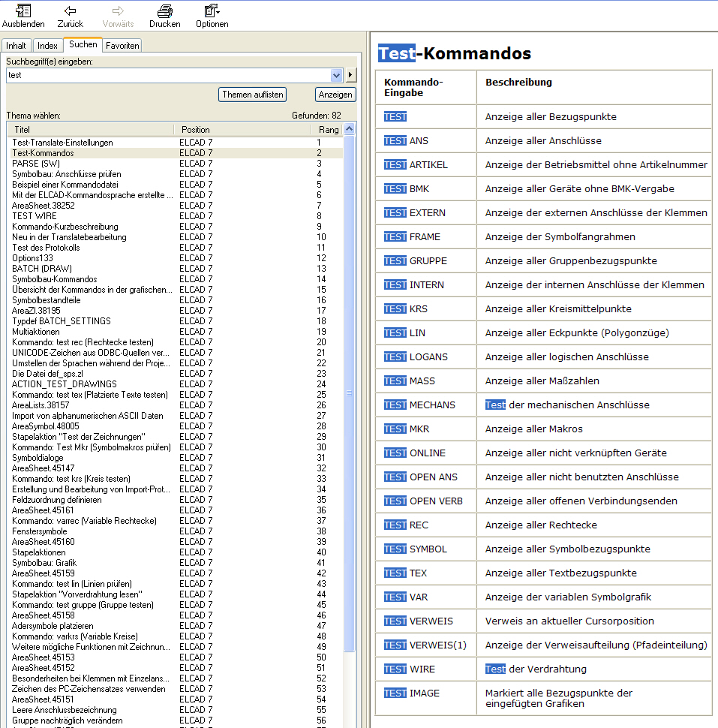Select the Test-Translate-Einstellungen result
The height and width of the screenshot is (728, 718).
click(63, 143)
